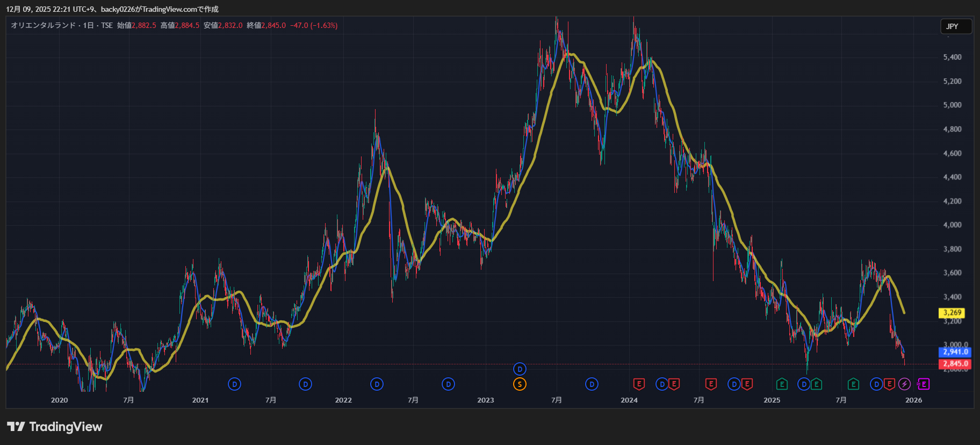Click the blue 2,941.0 price label

click(x=955, y=352)
